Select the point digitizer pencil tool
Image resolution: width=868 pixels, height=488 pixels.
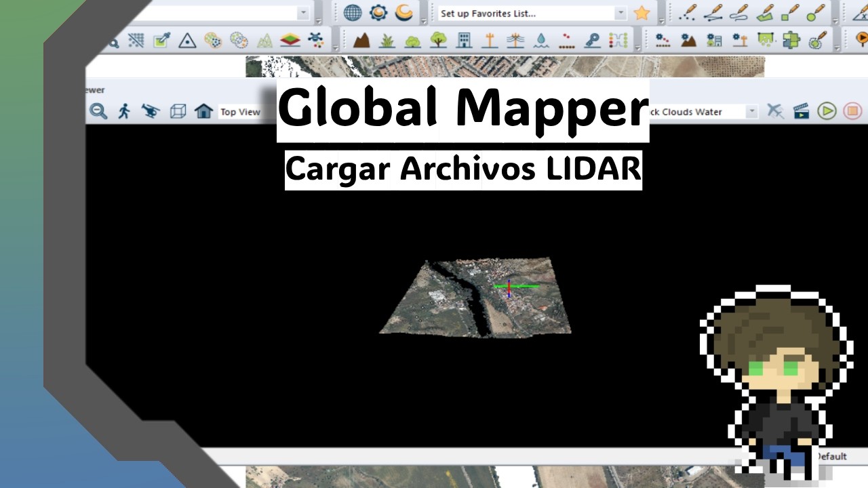click(x=688, y=12)
